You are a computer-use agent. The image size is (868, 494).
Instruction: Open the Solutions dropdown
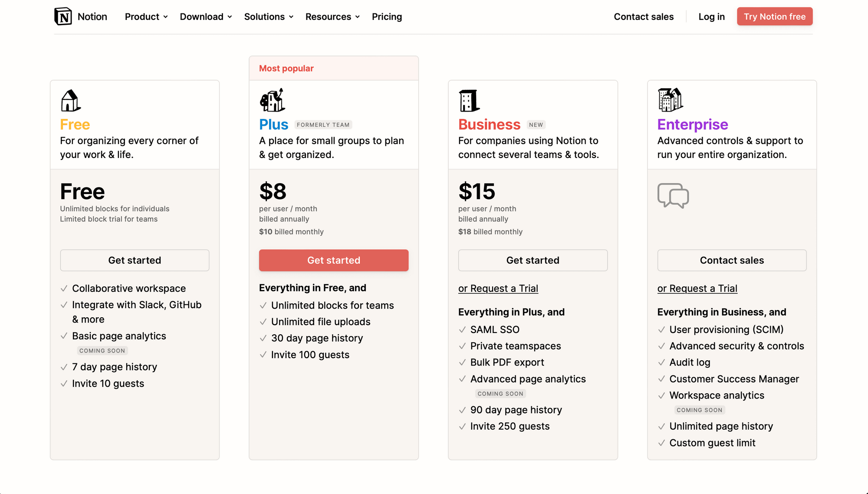point(269,16)
